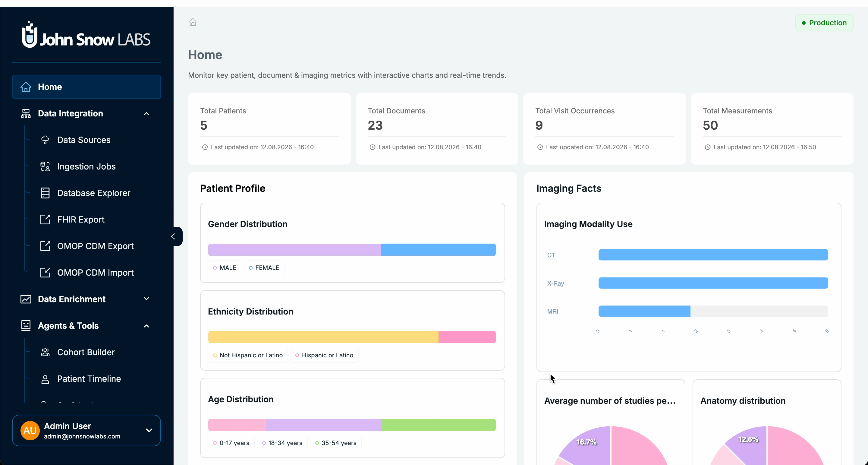Click the clock icon under Total Patients

pyautogui.click(x=205, y=147)
